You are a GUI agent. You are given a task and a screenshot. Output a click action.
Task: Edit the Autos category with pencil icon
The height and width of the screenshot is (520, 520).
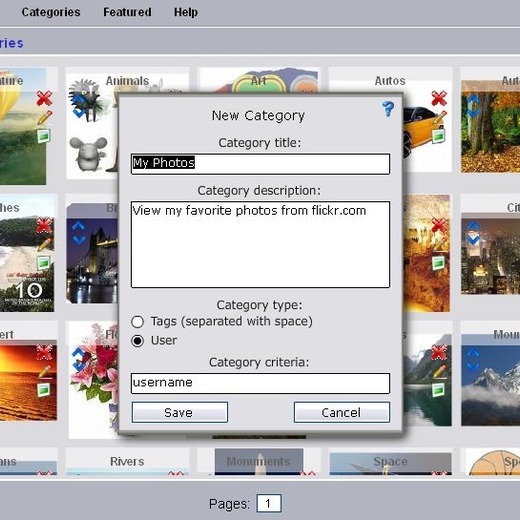[x=440, y=118]
